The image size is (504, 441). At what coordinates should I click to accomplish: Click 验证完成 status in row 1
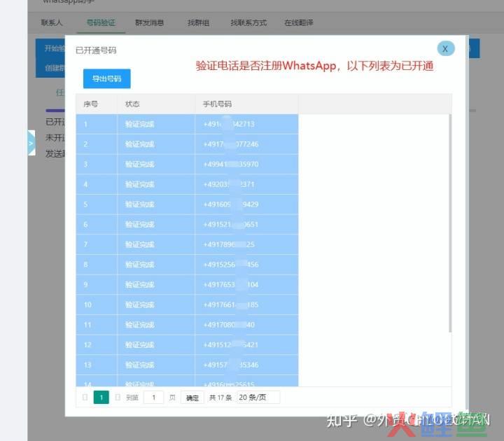pos(139,124)
